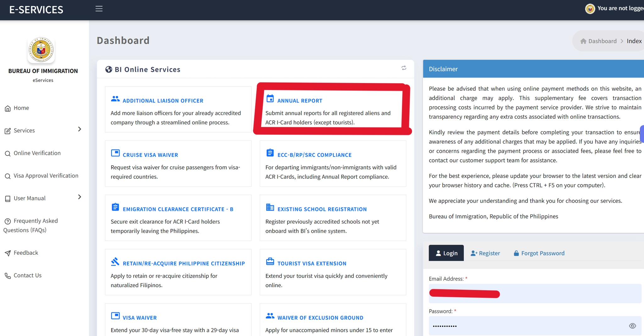The image size is (644, 336).
Task: Toggle the hamburger sidebar menu
Action: [99, 9]
